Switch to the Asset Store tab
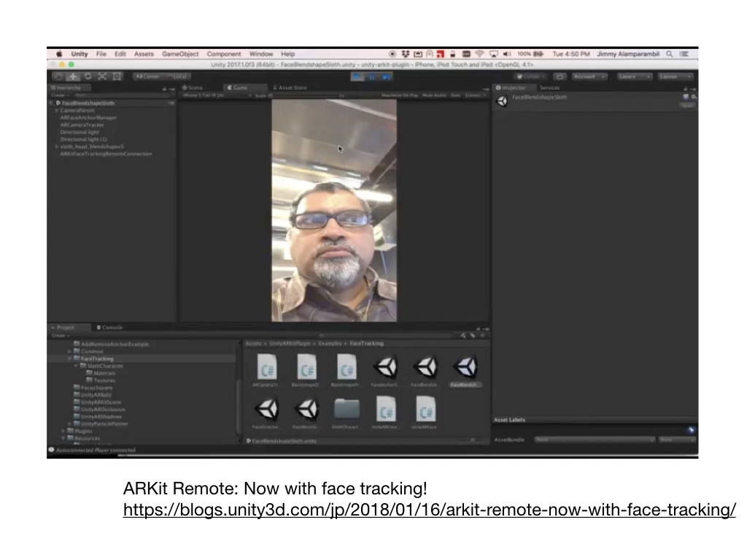747x560 pixels. pos(290,87)
